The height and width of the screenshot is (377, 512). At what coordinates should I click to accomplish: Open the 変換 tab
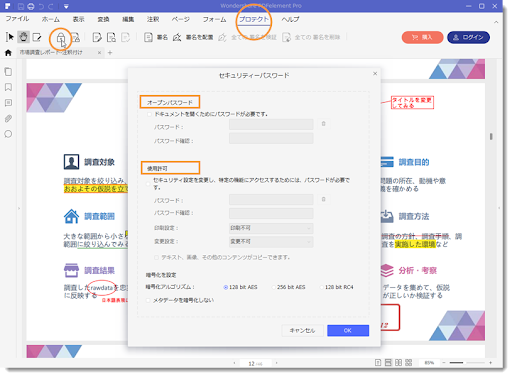pyautogui.click(x=103, y=19)
